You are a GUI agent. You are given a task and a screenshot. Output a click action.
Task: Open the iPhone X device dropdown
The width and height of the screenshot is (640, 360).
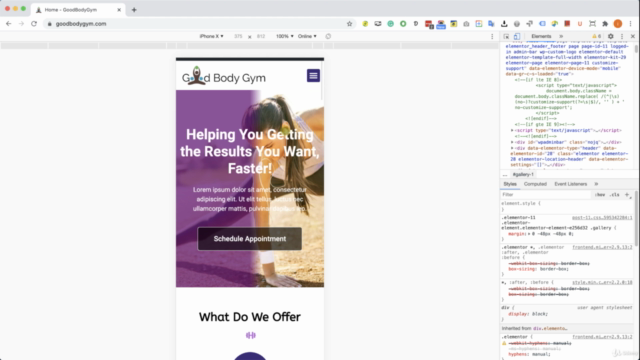[x=211, y=36]
